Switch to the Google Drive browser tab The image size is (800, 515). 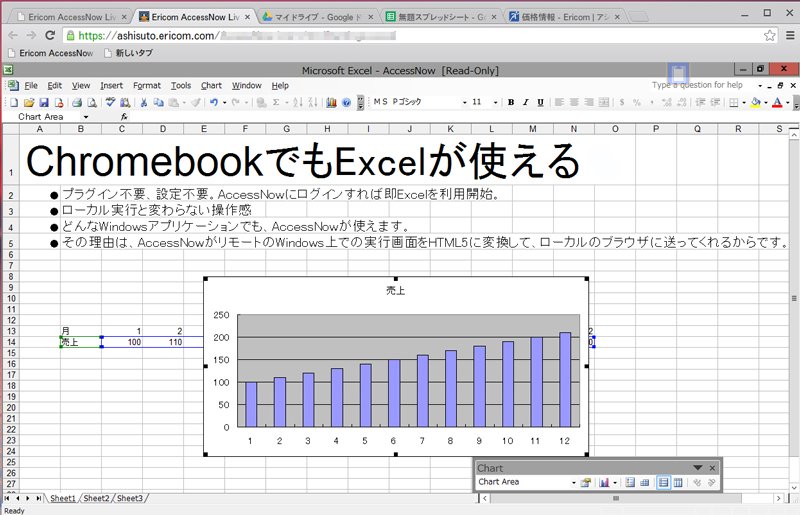(x=318, y=17)
